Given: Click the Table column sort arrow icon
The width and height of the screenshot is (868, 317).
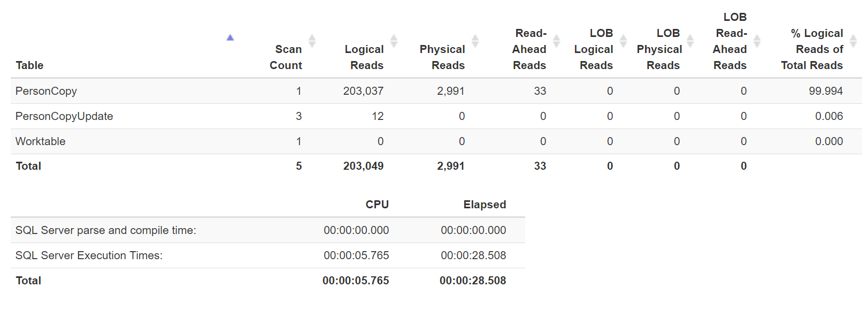Looking at the screenshot, I should [x=230, y=37].
